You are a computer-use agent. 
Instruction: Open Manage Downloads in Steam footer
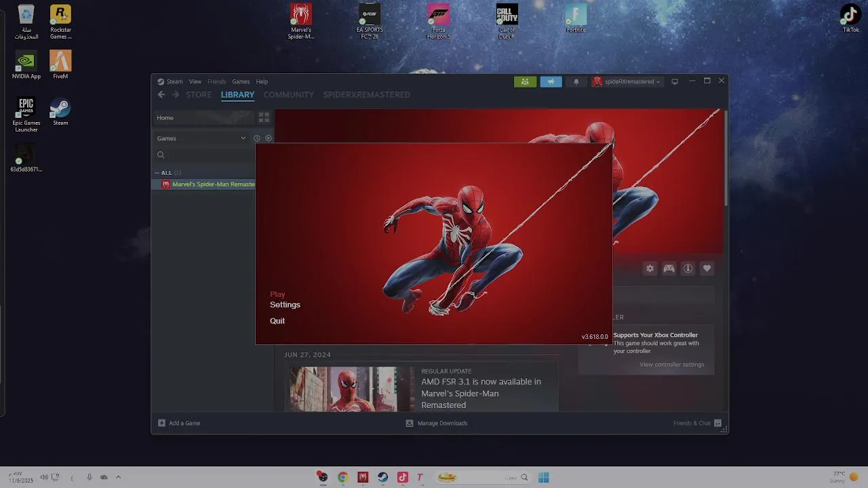tap(437, 423)
